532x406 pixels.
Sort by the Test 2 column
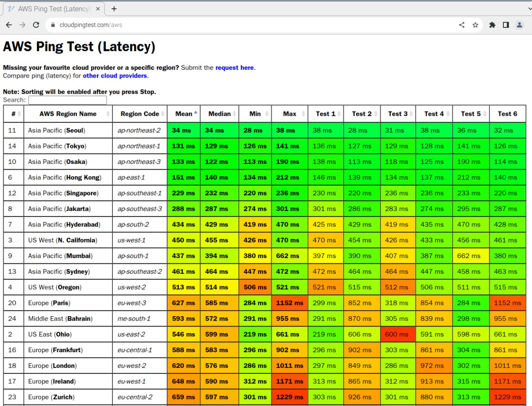point(362,114)
